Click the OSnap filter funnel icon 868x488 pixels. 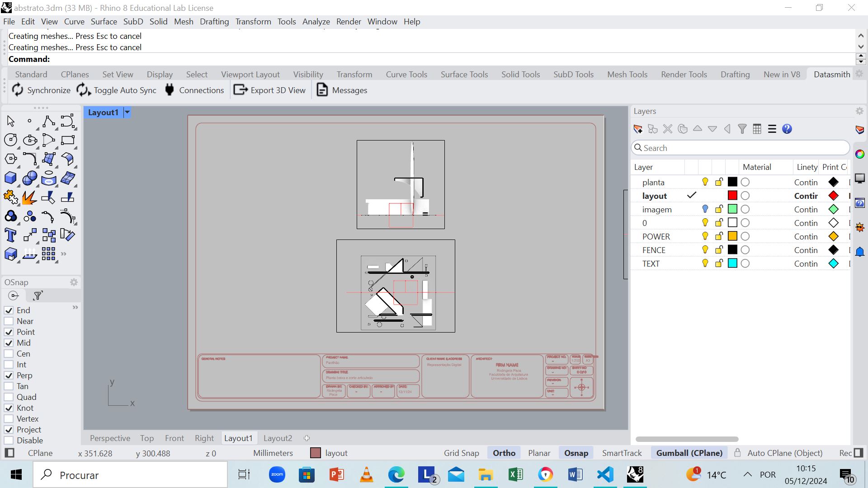(38, 296)
